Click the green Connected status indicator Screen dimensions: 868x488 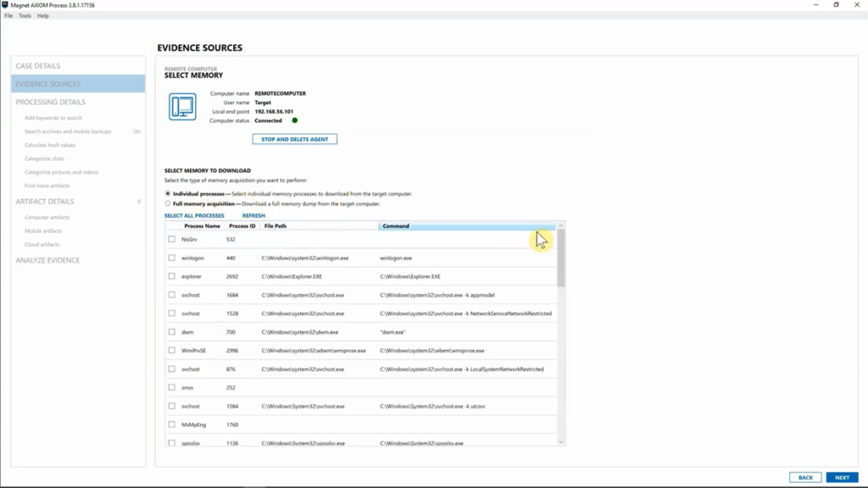(294, 120)
